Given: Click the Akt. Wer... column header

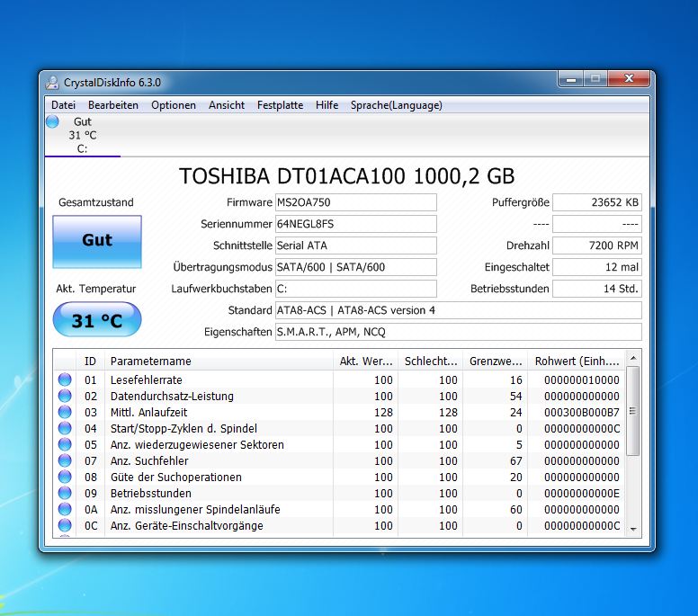Looking at the screenshot, I should tap(365, 361).
